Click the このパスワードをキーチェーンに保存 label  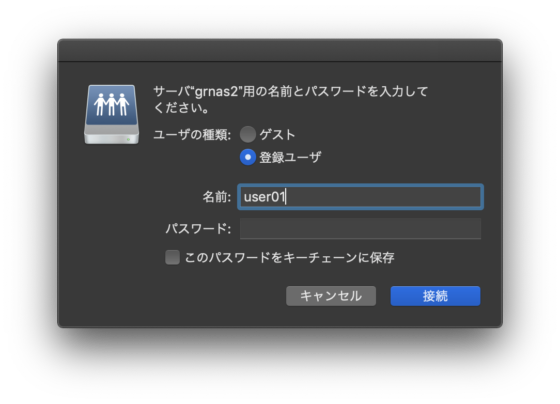pyautogui.click(x=290, y=258)
